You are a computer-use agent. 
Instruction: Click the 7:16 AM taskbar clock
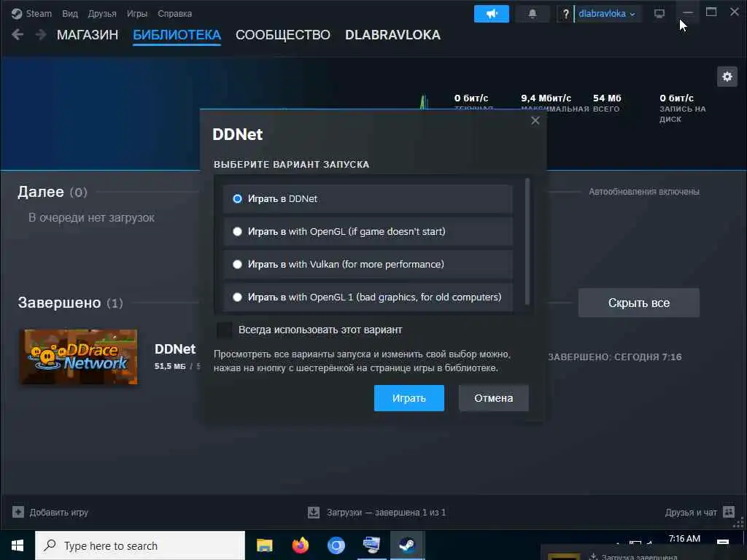point(684,539)
